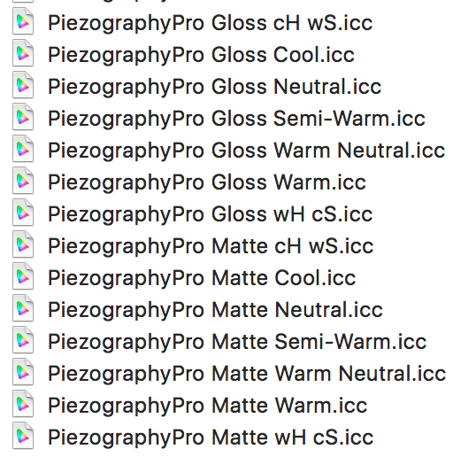This screenshot has width=476, height=457.
Task: Select the PiezographyPro Gloss Semi-Warm.icc filename
Action: (x=236, y=120)
